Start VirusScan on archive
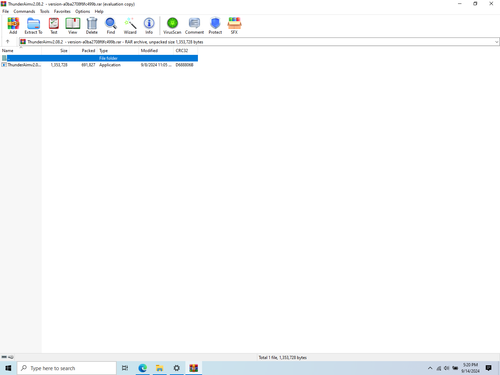Image resolution: width=500 pixels, height=375 pixels. tap(172, 26)
